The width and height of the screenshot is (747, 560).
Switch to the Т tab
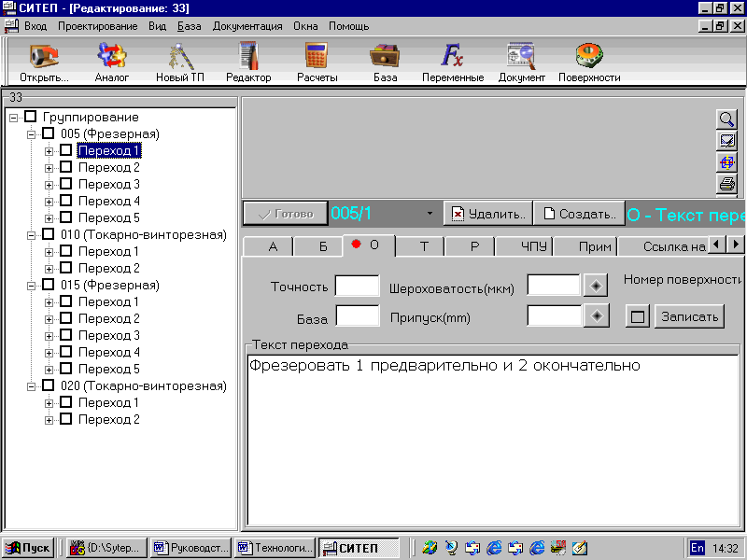point(420,246)
